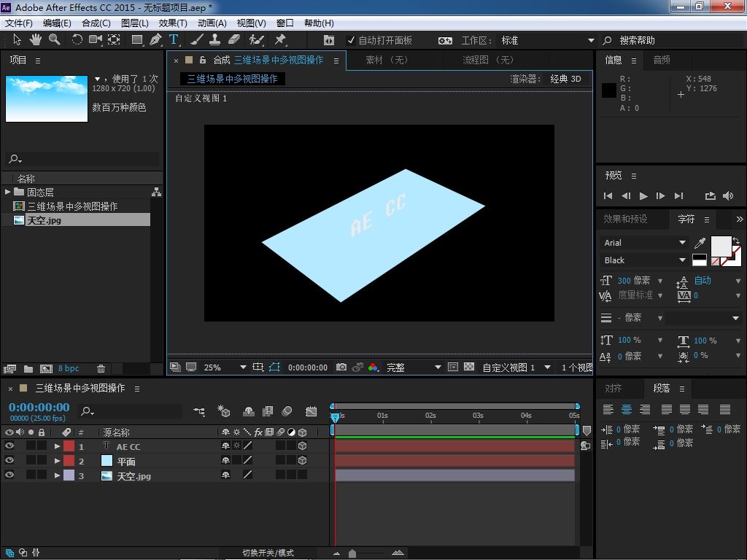This screenshot has height=560, width=747.
Task: Hide the AE CC text layer
Action: [9, 446]
